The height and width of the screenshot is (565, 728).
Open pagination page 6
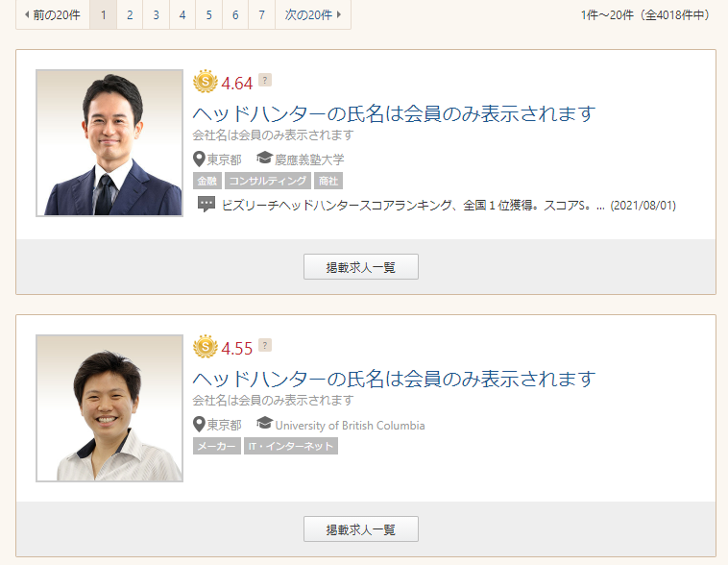click(235, 14)
